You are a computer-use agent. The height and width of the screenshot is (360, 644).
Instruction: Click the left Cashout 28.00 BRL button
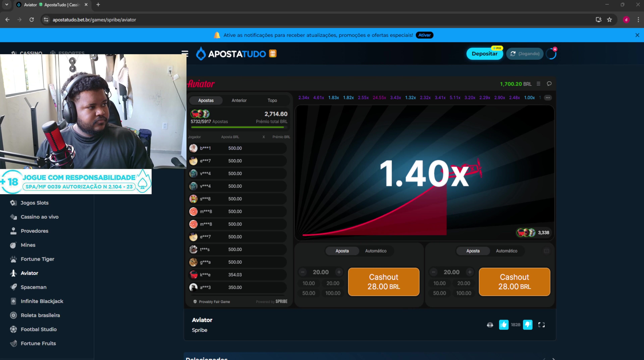(384, 282)
